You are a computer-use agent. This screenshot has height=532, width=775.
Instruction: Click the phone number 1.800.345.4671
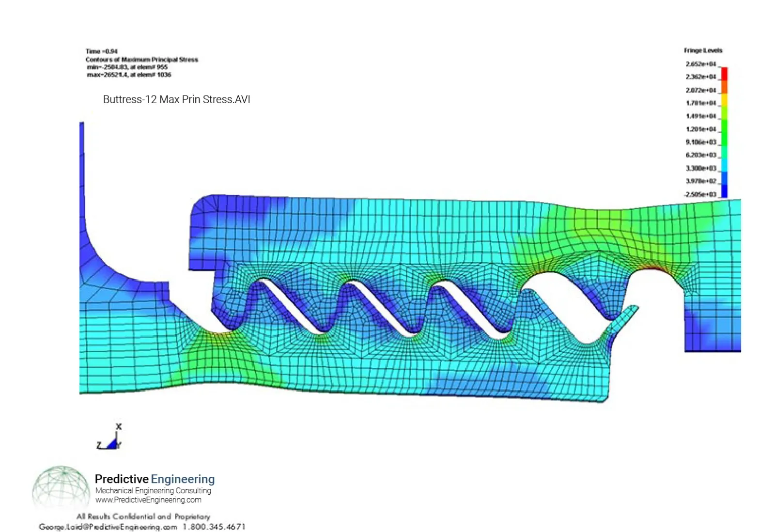pyautogui.click(x=214, y=527)
